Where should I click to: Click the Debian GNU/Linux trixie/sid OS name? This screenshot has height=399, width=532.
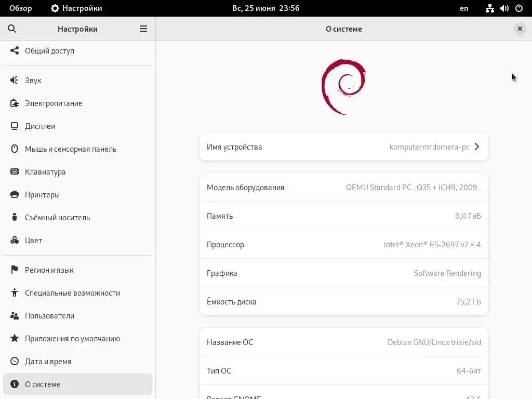(x=434, y=342)
